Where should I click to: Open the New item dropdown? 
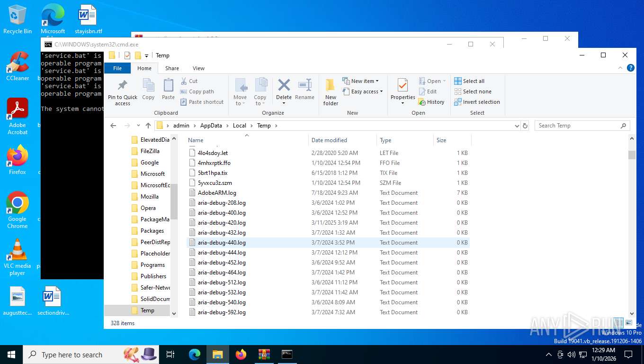point(361,81)
